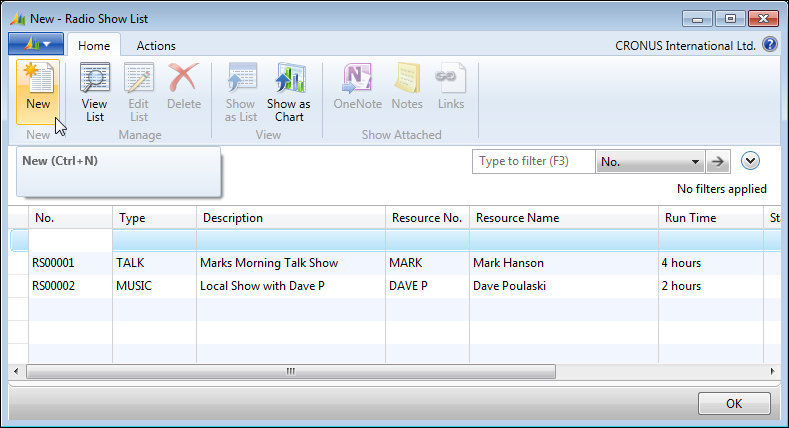The width and height of the screenshot is (789, 428).
Task: Open the blue application menu dropdown
Action: click(36, 44)
